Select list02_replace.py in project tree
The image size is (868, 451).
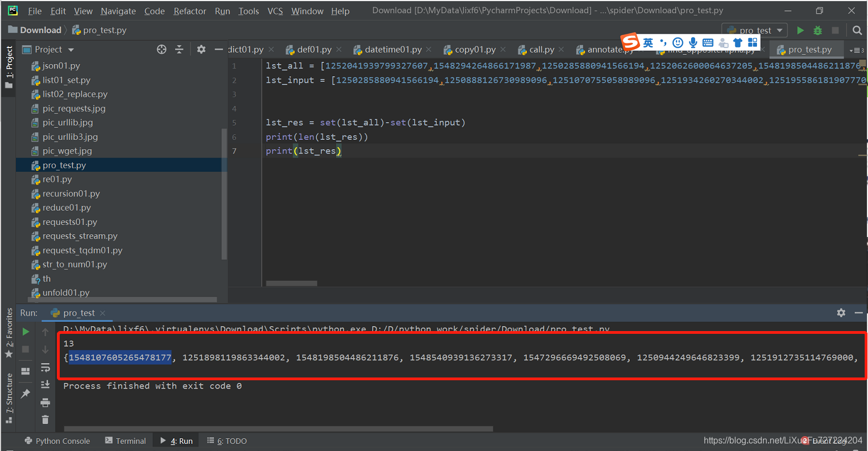tap(75, 95)
